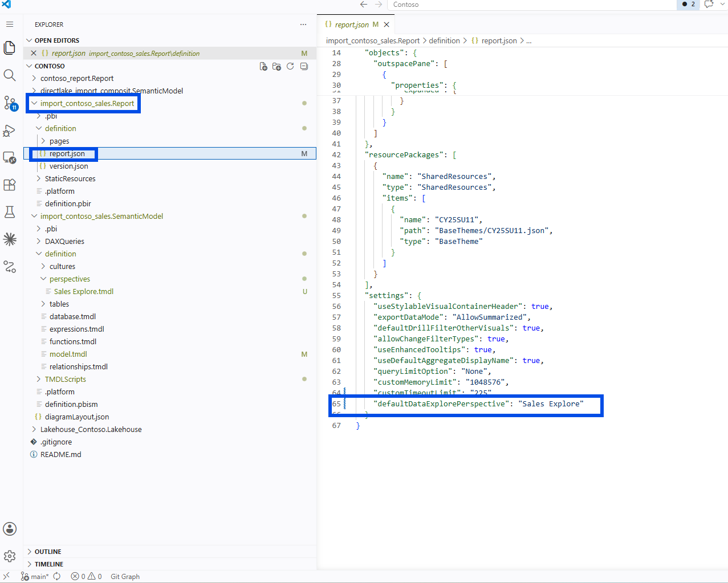Open the Accounts icon
Viewport: 728px width, 583px height.
pos(10,529)
